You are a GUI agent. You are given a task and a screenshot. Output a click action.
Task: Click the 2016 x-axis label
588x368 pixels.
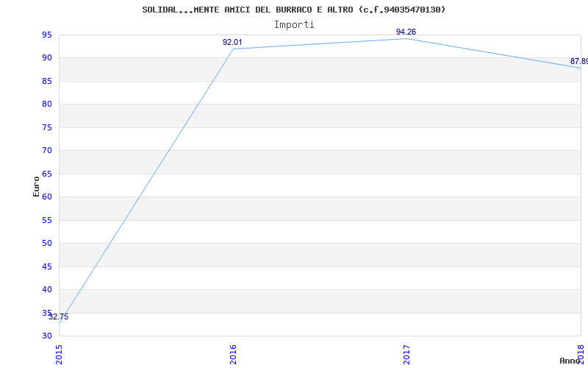coord(233,355)
